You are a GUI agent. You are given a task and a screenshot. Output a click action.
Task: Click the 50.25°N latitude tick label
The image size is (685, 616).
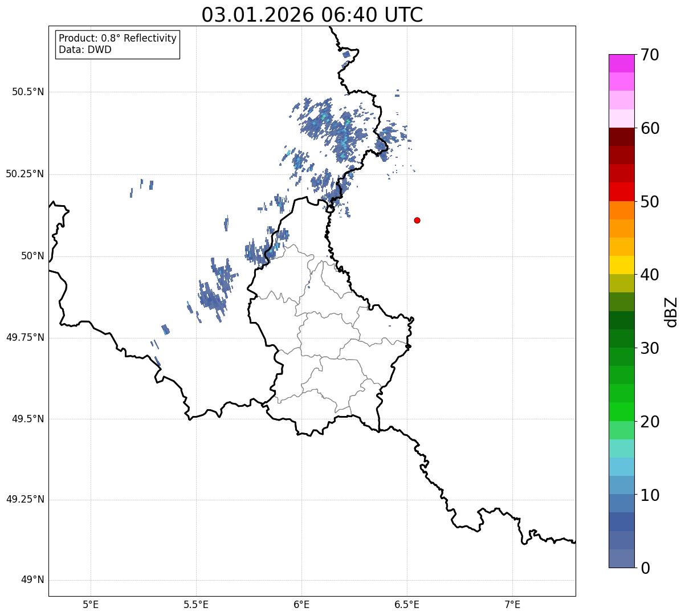(x=25, y=174)
